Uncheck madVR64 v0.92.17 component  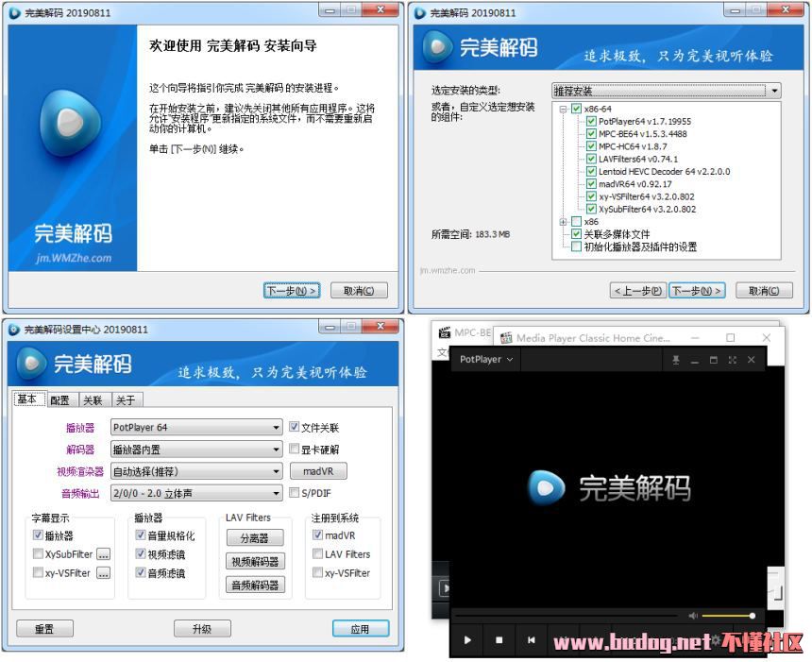[591, 184]
